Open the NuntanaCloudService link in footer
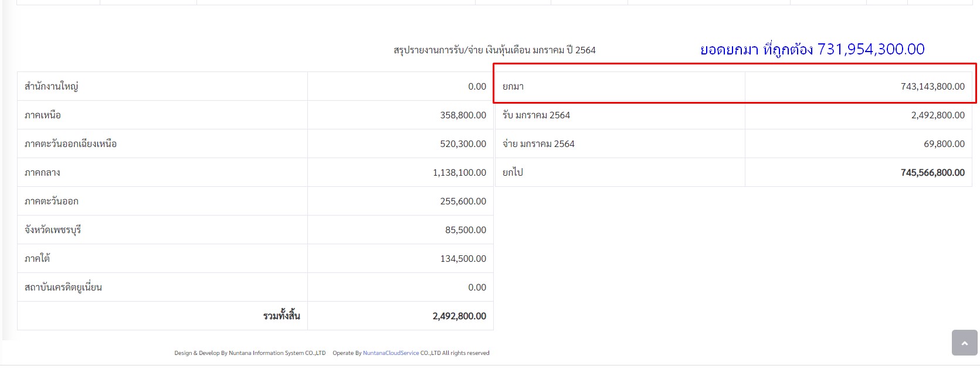980x369 pixels. pos(391,353)
